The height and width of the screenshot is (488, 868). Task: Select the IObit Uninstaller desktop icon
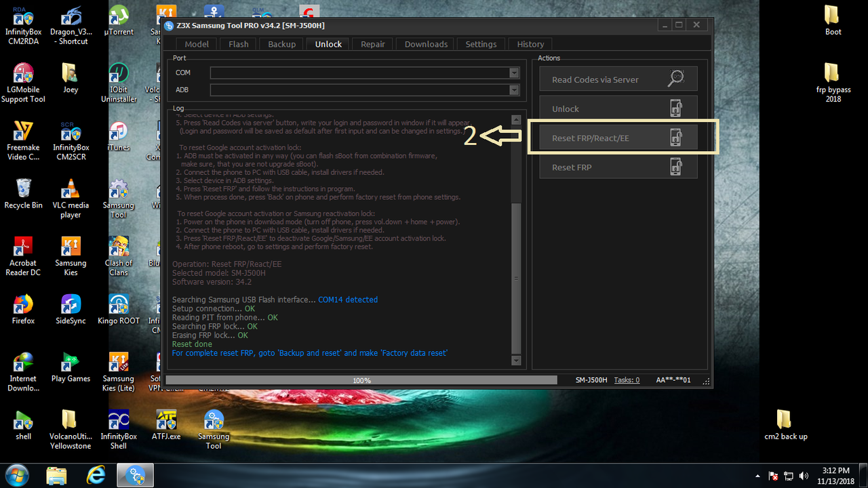[x=119, y=83]
